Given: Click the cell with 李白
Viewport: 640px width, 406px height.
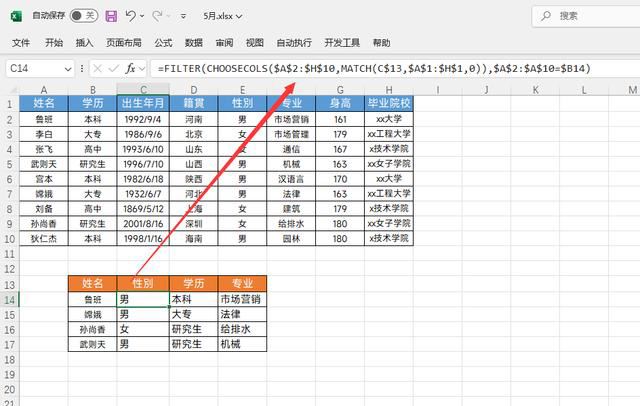Looking at the screenshot, I should 44,134.
